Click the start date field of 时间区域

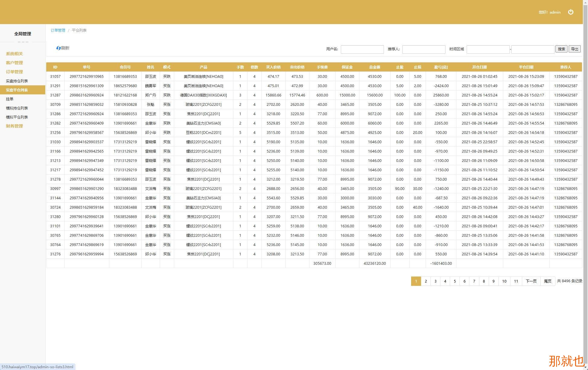(x=488, y=49)
